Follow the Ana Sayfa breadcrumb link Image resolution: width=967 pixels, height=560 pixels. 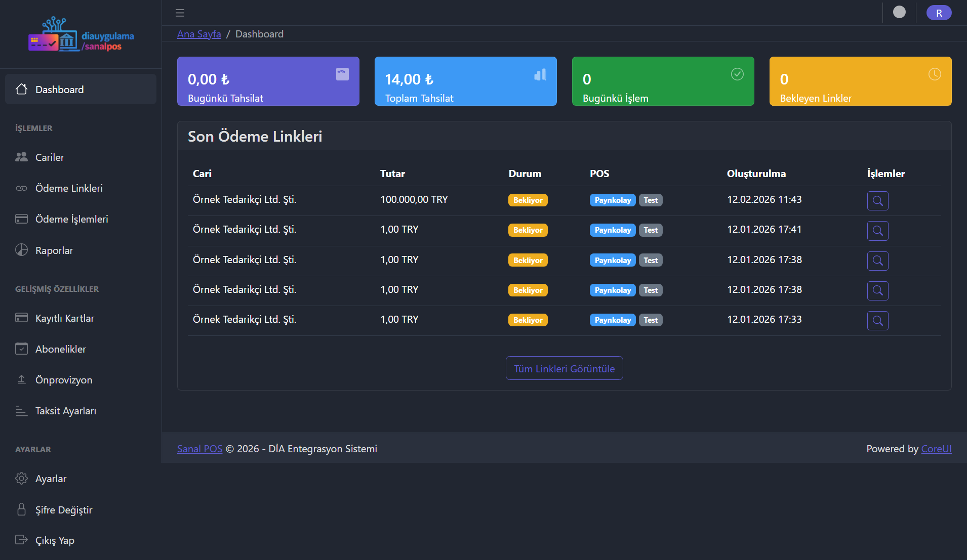tap(199, 34)
